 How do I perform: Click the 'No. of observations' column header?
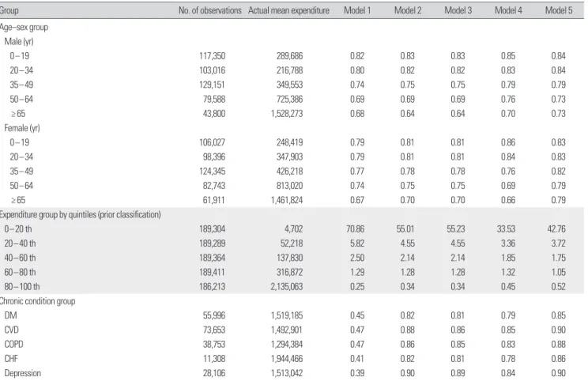coord(210,10)
